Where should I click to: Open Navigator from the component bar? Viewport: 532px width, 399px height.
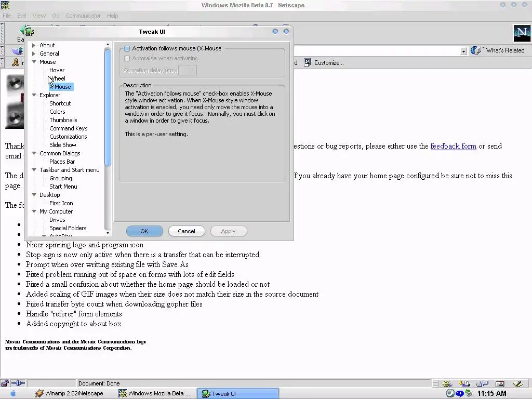coord(447,384)
